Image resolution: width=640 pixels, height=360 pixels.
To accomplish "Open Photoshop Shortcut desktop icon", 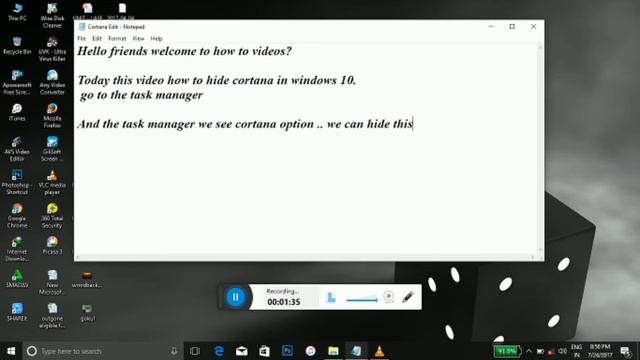I will pyautogui.click(x=17, y=182).
